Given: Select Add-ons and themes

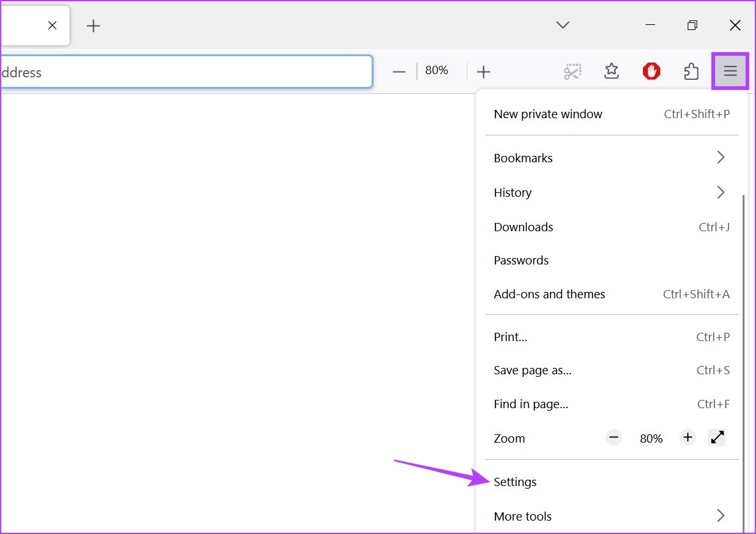Looking at the screenshot, I should click(549, 294).
